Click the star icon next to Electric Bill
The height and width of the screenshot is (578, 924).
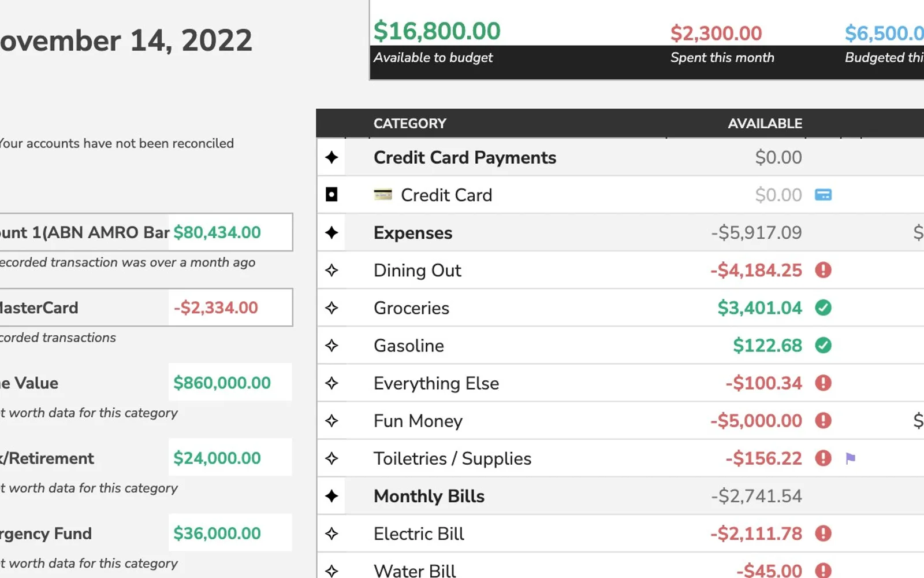tap(331, 533)
